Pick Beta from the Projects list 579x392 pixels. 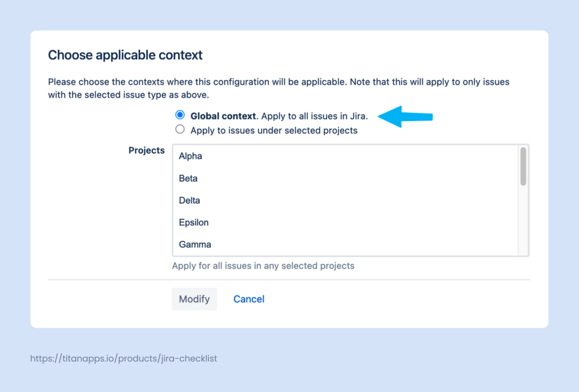click(188, 178)
